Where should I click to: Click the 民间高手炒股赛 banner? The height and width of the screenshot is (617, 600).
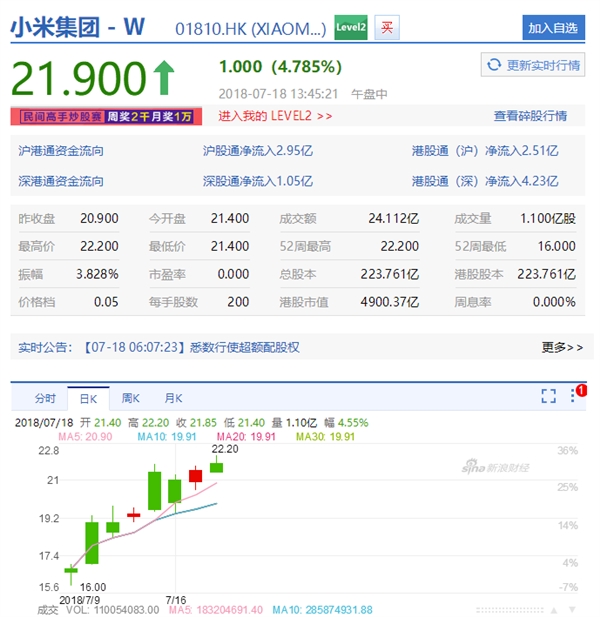106,116
